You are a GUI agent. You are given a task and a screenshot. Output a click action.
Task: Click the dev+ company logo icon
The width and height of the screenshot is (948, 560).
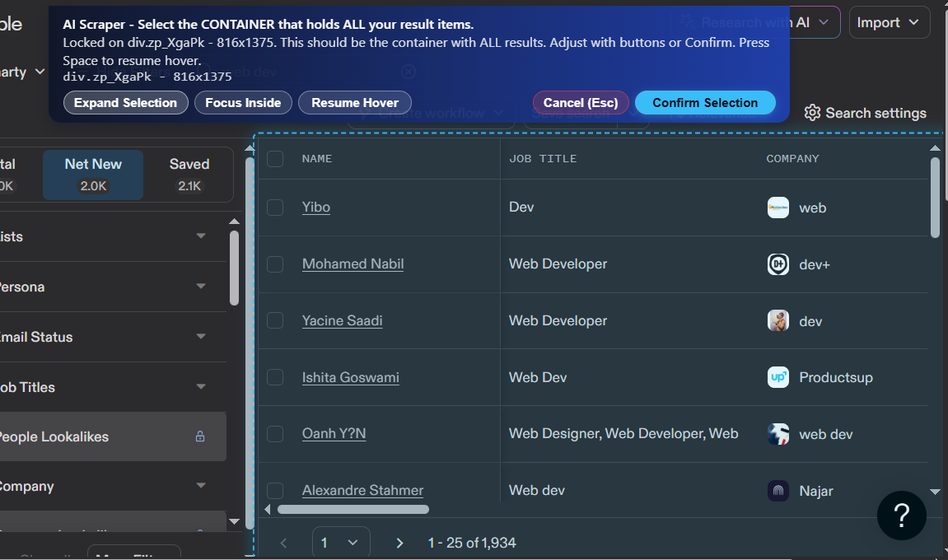[x=778, y=264]
